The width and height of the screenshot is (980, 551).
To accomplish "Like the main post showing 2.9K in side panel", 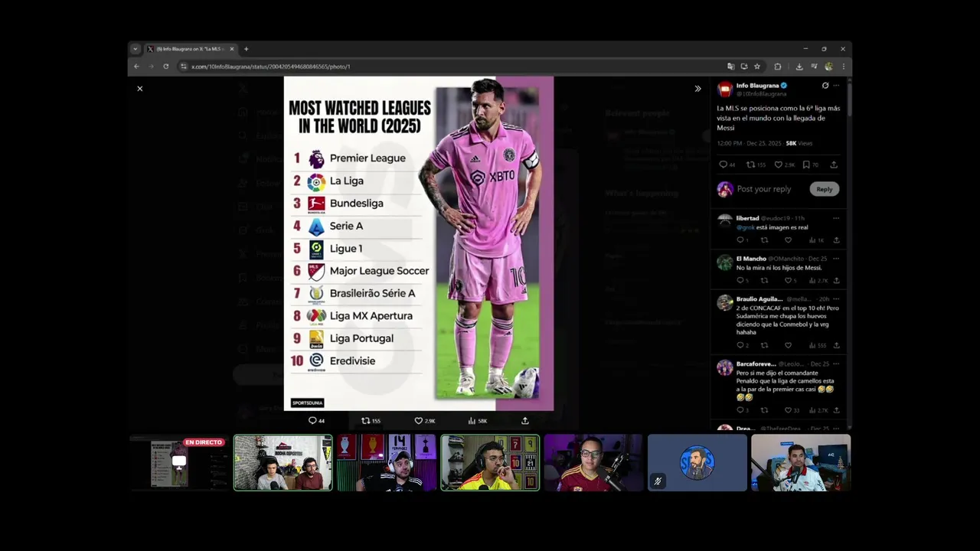I will click(784, 165).
